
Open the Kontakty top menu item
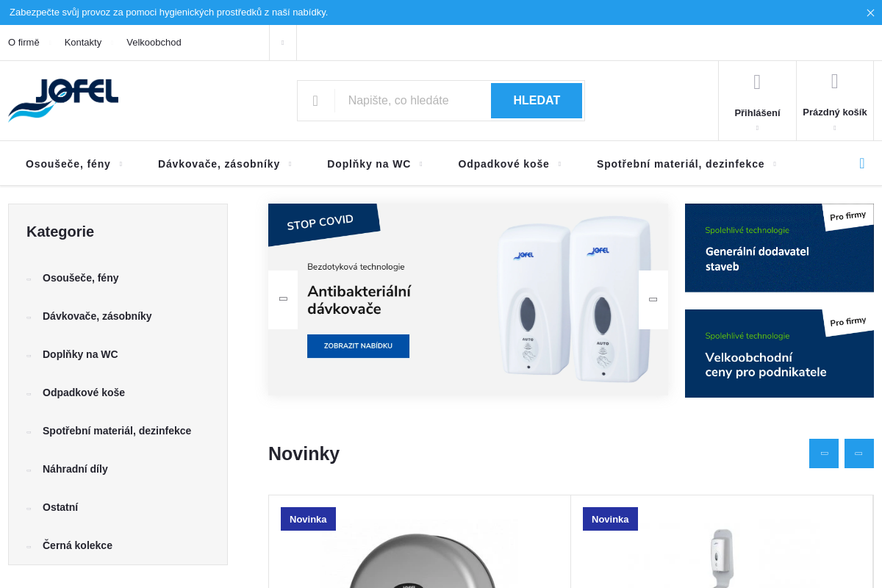(83, 43)
